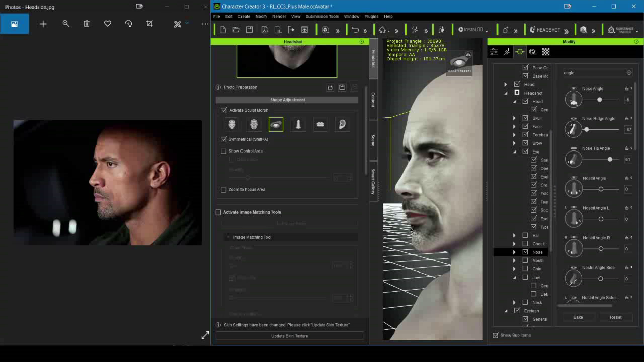Image resolution: width=644 pixels, height=362 pixels.
Task: Select the face sculpt morph icon
Action: click(x=254, y=124)
